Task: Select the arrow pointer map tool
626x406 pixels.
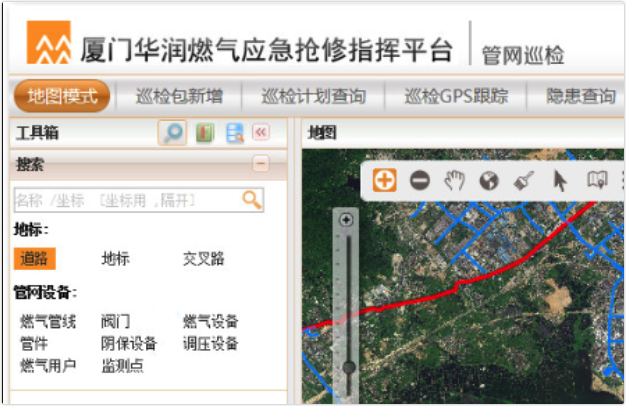Action: pyautogui.click(x=560, y=180)
